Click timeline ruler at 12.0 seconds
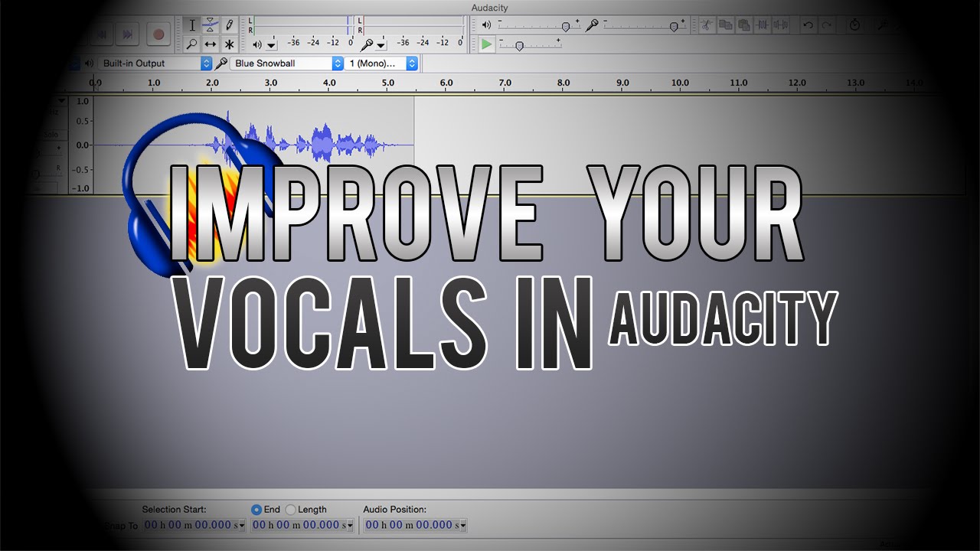Image resolution: width=980 pixels, height=551 pixels. [x=797, y=83]
